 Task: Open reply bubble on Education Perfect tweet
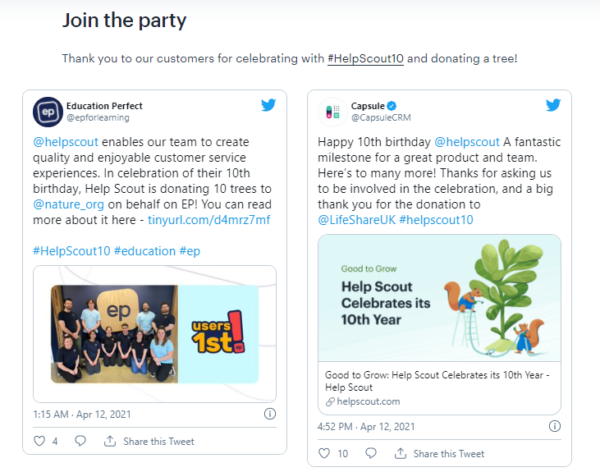click(x=80, y=441)
